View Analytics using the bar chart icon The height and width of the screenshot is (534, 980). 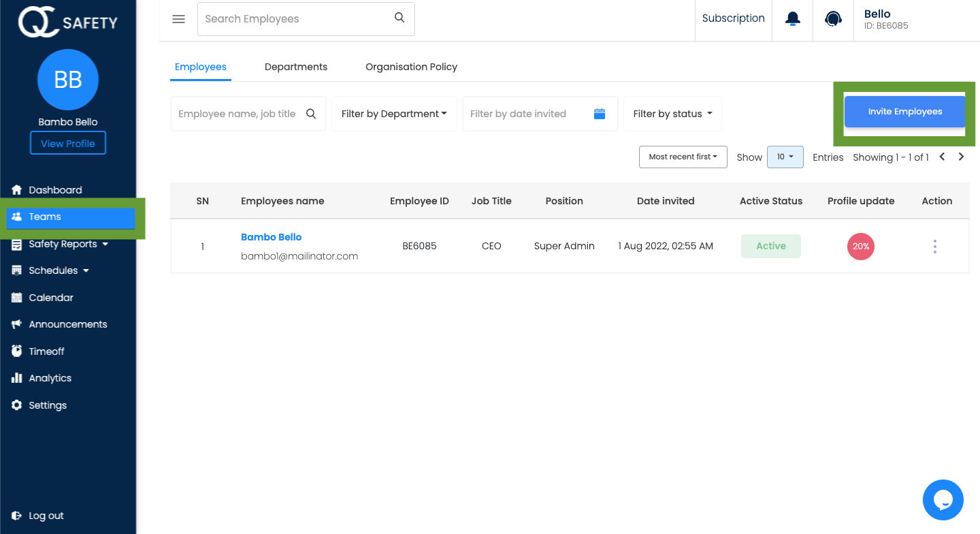pyautogui.click(x=50, y=378)
